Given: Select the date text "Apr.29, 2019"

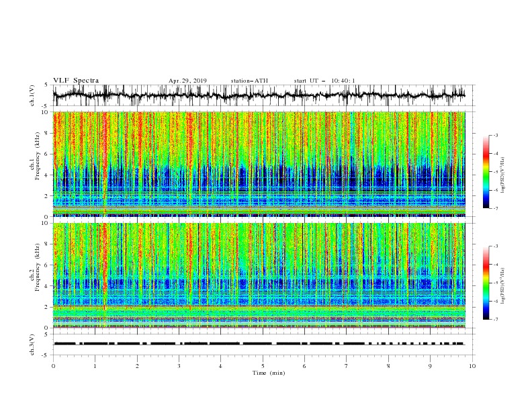Looking at the screenshot, I should [x=187, y=81].
